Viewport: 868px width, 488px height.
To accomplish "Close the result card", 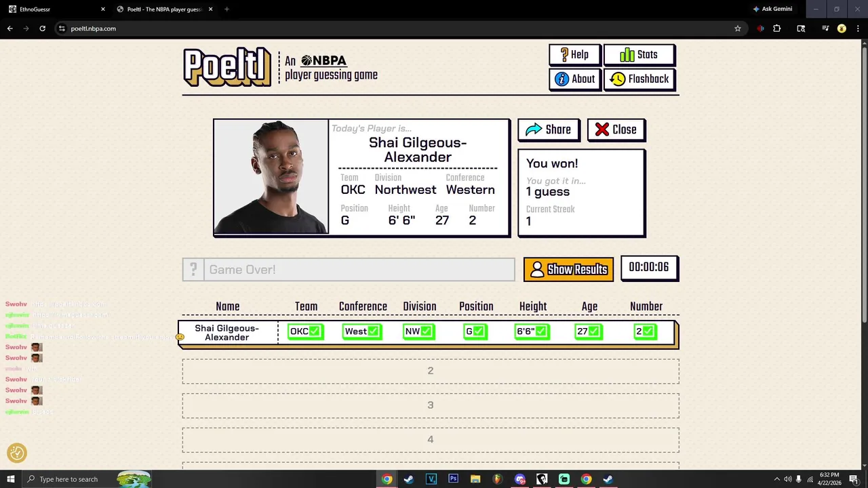I will point(616,129).
